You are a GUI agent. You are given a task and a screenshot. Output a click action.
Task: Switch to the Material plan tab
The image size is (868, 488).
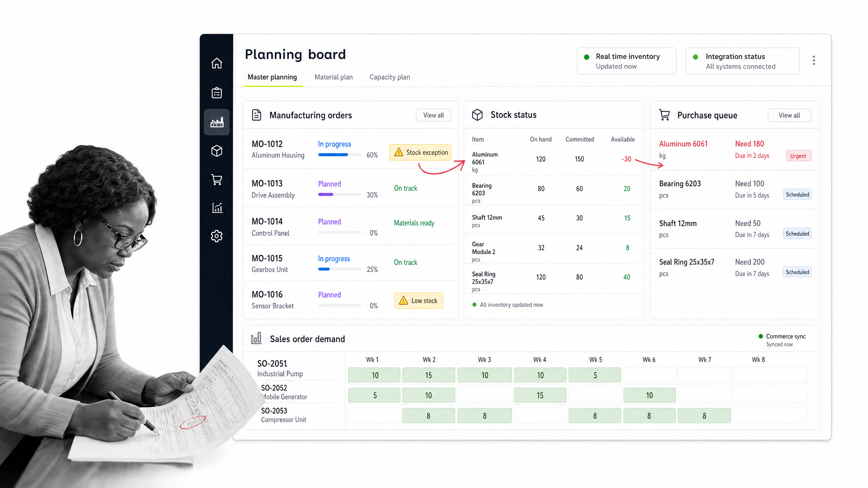[x=334, y=77]
